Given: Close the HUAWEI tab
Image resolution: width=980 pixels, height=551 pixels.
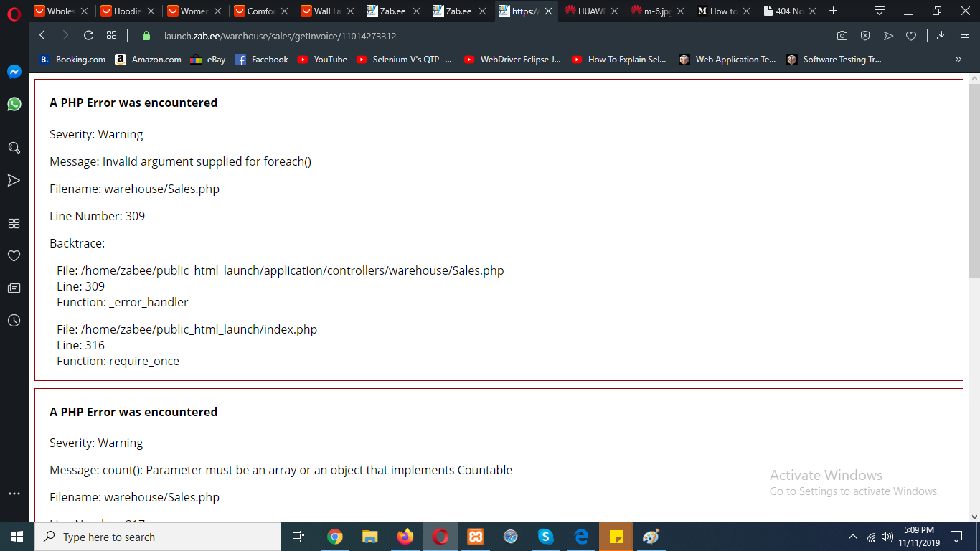Looking at the screenshot, I should (615, 11).
